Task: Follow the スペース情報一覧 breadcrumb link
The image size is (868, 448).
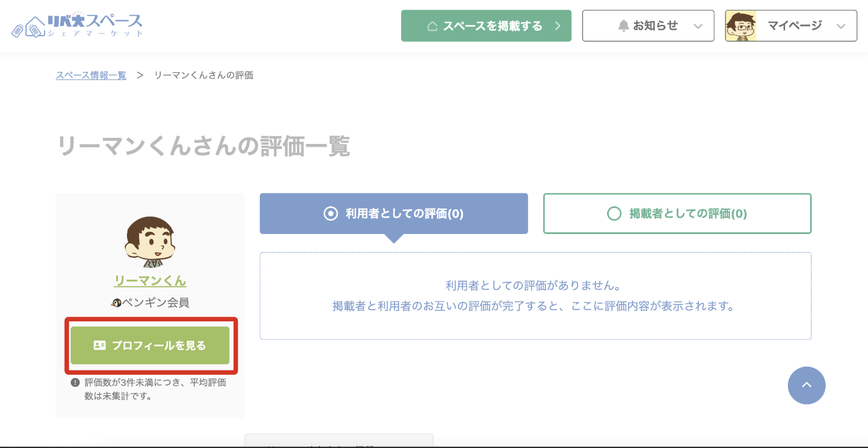Action: (x=91, y=75)
